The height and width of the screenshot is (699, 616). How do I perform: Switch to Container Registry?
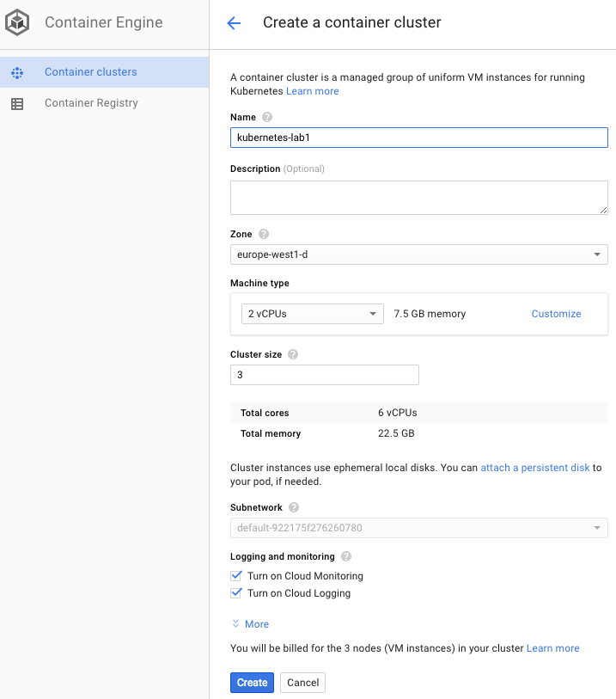click(x=90, y=103)
